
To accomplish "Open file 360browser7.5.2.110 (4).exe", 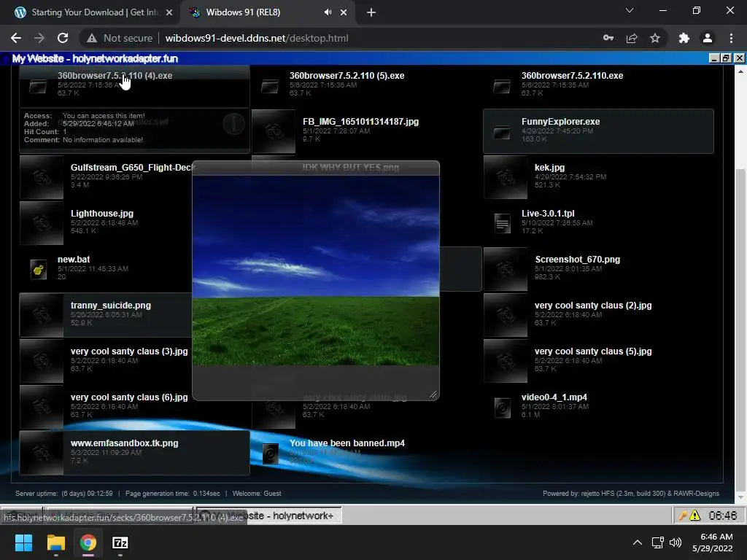I will click(115, 76).
